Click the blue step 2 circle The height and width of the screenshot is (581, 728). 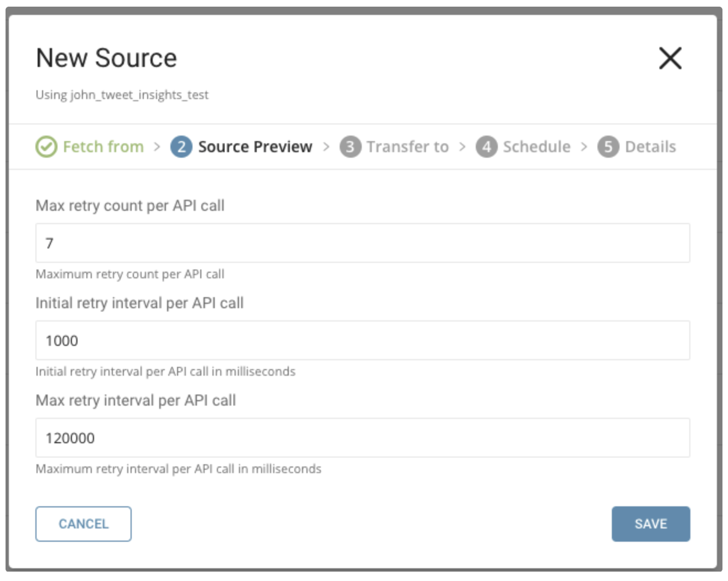[x=181, y=147]
